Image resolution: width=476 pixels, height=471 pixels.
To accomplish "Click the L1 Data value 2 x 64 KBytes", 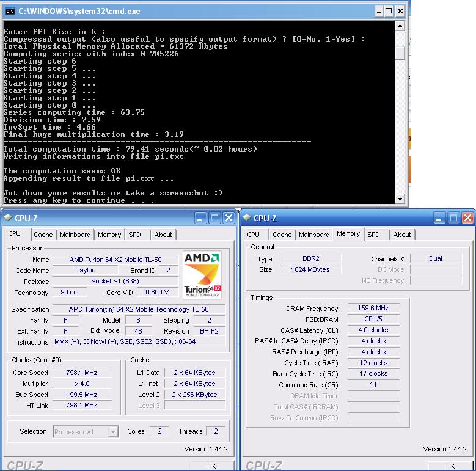I will 194,373.
